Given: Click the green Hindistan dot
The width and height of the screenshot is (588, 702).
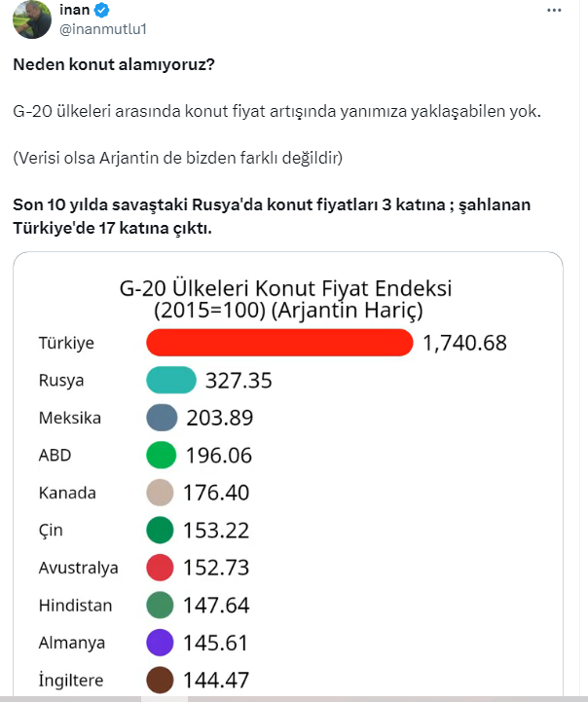Looking at the screenshot, I should click(x=160, y=606).
